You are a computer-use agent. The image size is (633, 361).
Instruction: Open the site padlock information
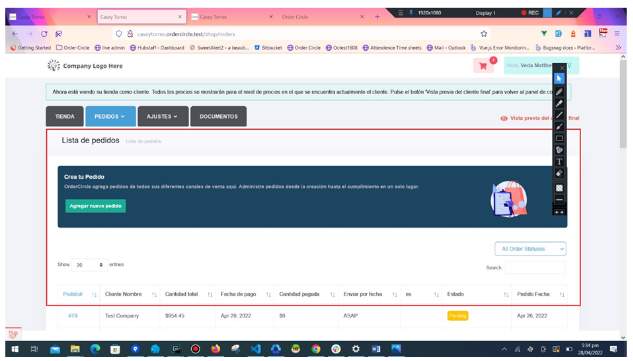(x=130, y=34)
